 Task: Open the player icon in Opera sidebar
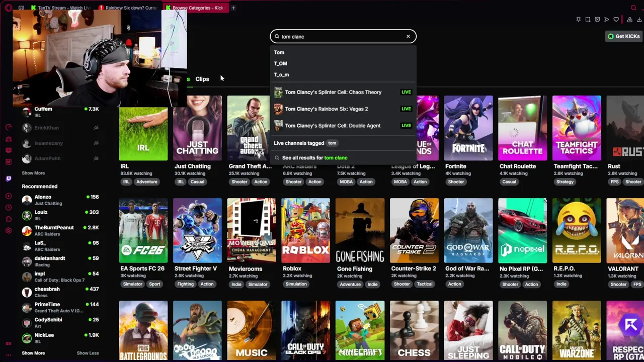coord(8,196)
